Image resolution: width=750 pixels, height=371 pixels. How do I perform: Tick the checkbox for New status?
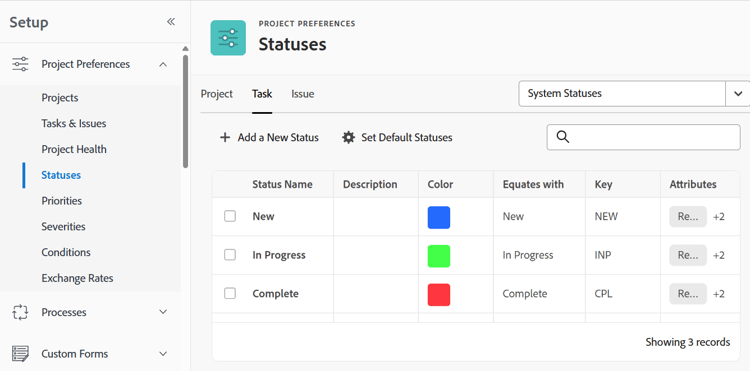click(x=230, y=217)
